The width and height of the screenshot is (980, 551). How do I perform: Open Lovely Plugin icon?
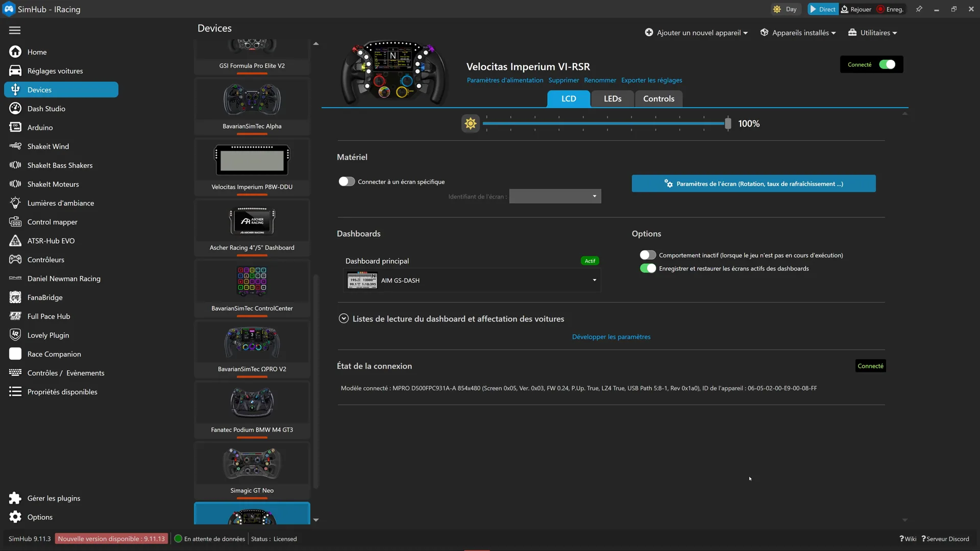(x=15, y=335)
